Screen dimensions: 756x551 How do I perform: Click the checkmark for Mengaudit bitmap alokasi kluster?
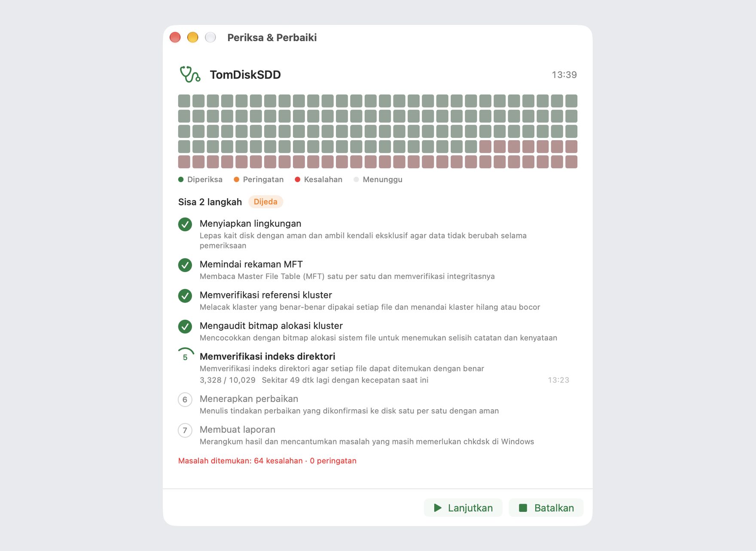pyautogui.click(x=185, y=327)
